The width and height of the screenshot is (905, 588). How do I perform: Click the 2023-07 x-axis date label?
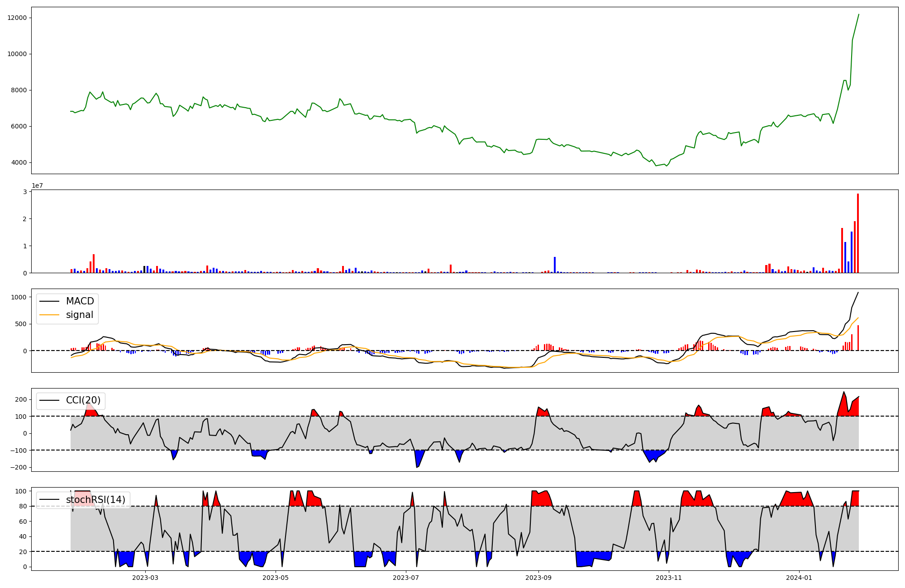(406, 578)
